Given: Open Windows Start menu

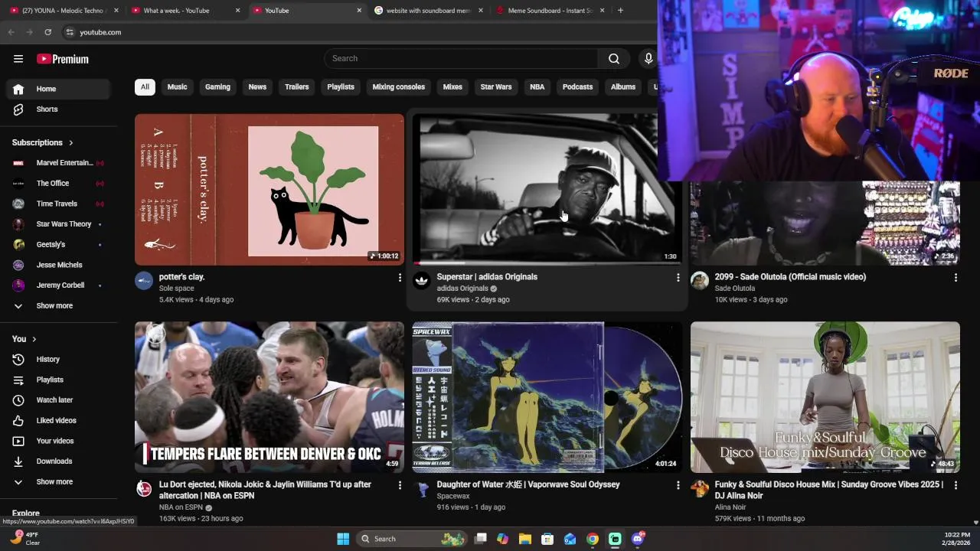Looking at the screenshot, I should coord(343,539).
